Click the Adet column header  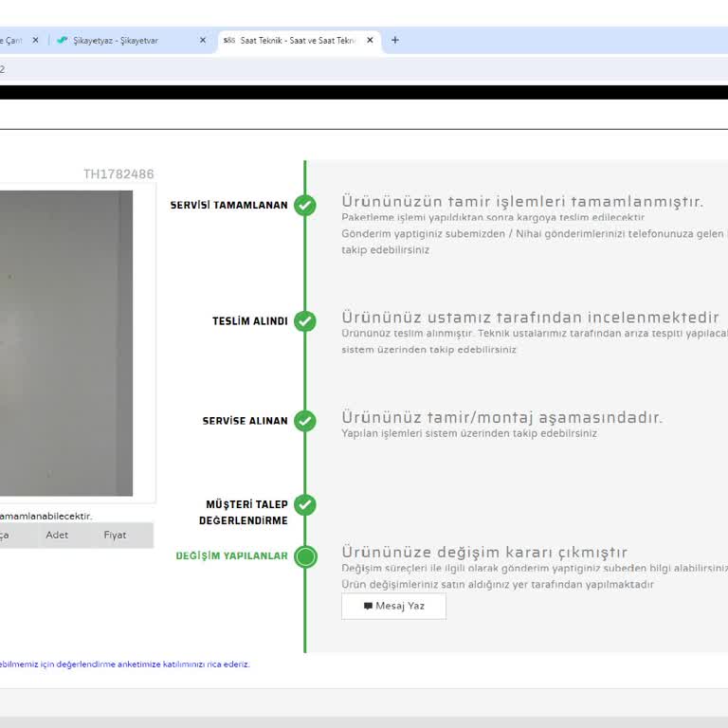(x=57, y=535)
